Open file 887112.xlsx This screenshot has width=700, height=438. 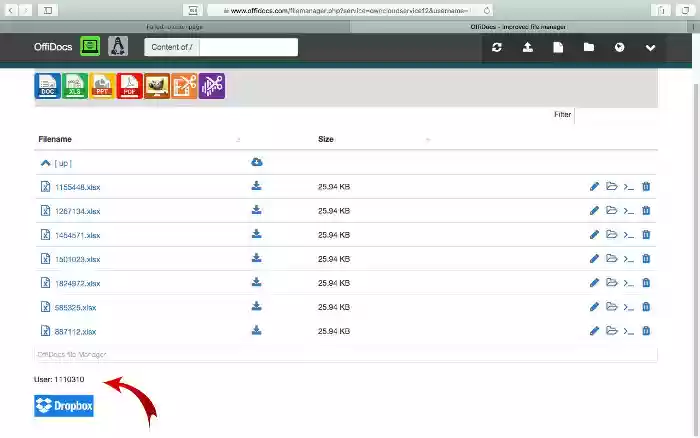coord(75,332)
